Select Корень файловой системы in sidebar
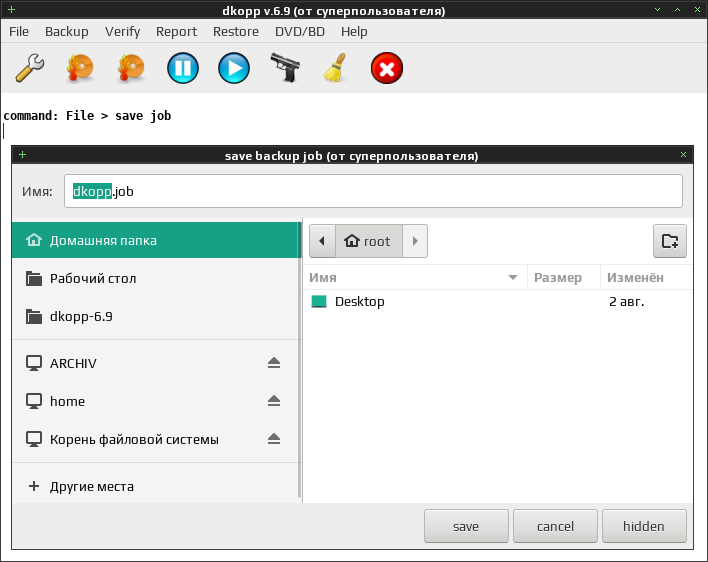The height and width of the screenshot is (562, 708). (156, 439)
